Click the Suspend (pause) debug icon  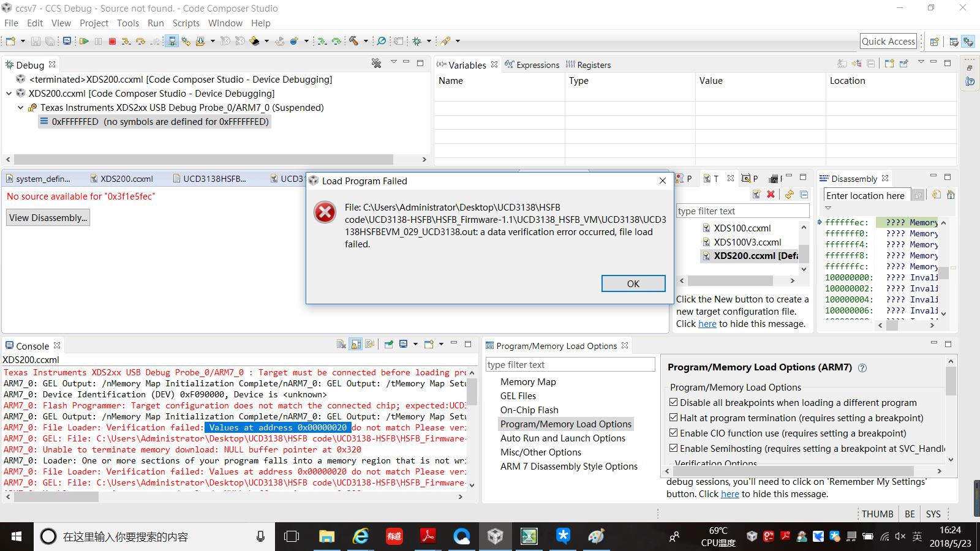point(98,41)
